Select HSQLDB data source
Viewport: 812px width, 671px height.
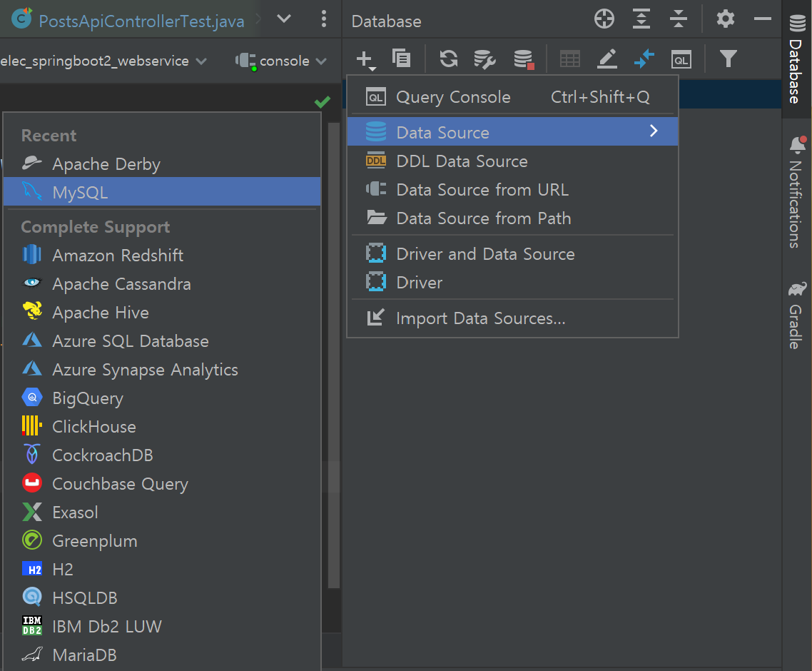(x=162, y=597)
